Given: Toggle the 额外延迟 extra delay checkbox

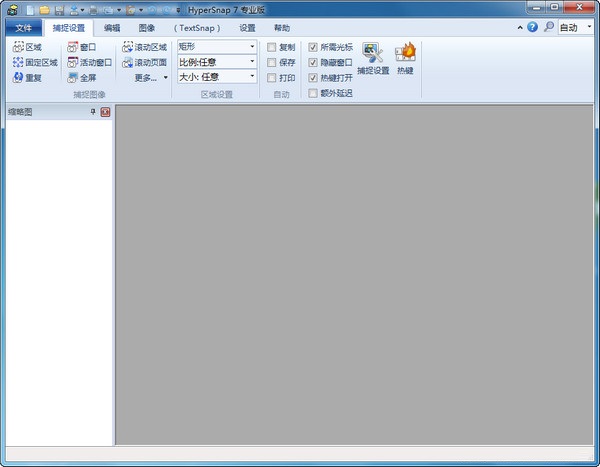Looking at the screenshot, I should 313,93.
